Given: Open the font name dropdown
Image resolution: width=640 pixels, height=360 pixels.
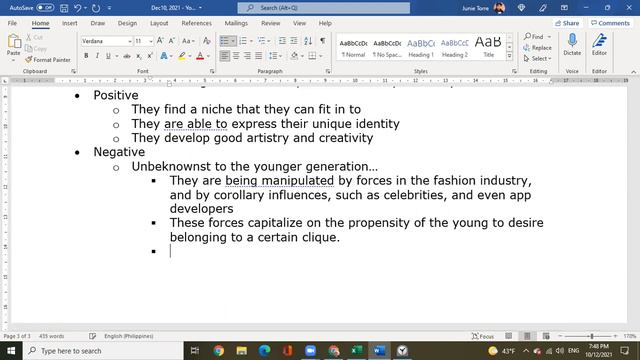Looking at the screenshot, I should [x=130, y=41].
